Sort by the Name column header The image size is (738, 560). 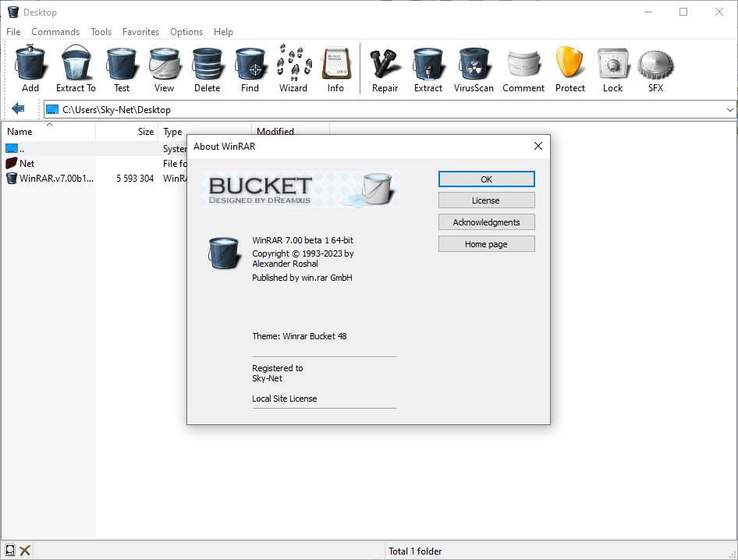(x=48, y=131)
